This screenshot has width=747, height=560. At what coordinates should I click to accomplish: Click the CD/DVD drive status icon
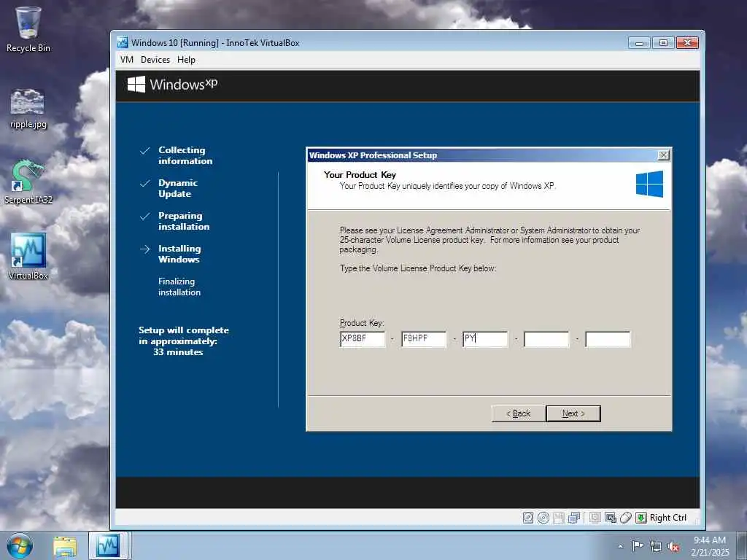543,518
